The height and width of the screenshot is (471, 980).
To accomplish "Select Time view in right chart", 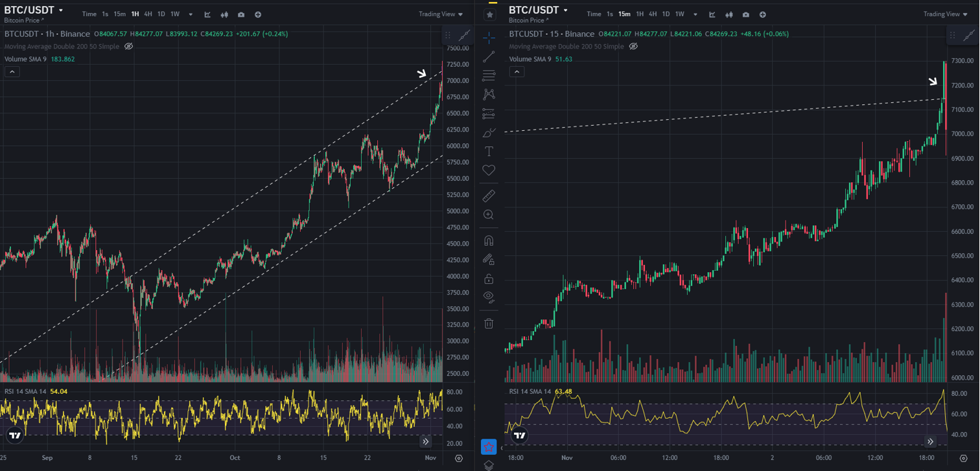I will pos(594,14).
